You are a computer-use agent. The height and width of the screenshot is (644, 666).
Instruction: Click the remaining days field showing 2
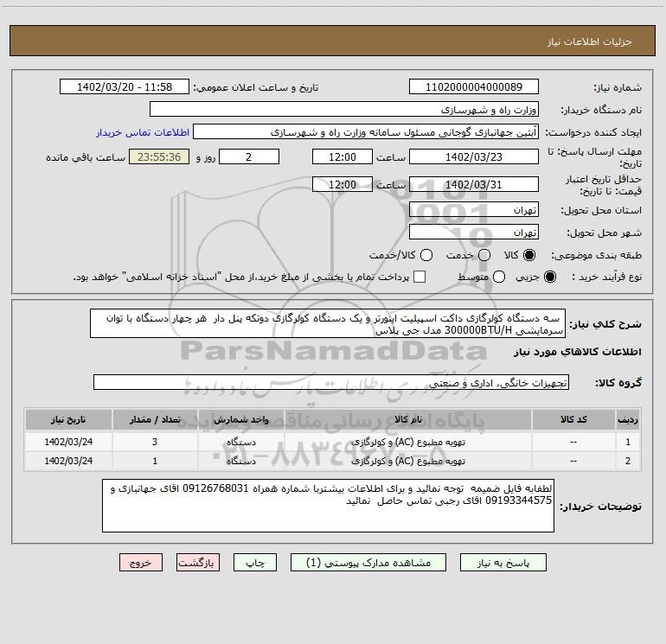[x=249, y=156]
